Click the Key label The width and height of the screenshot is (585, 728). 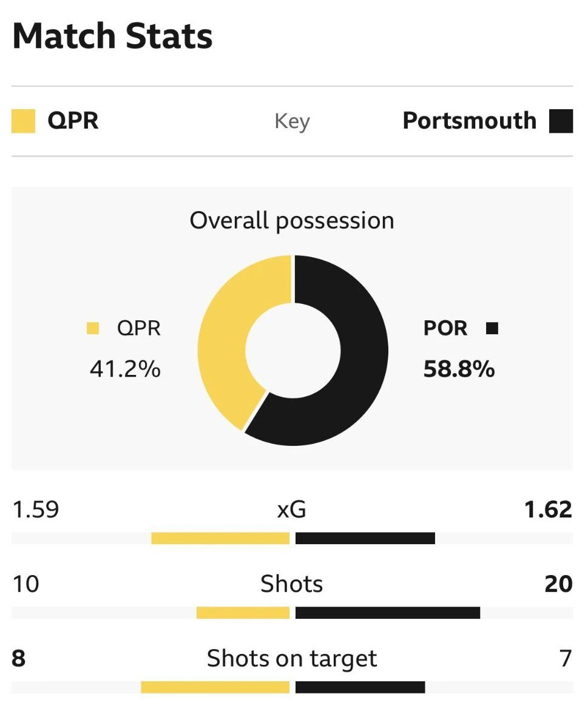[292, 121]
